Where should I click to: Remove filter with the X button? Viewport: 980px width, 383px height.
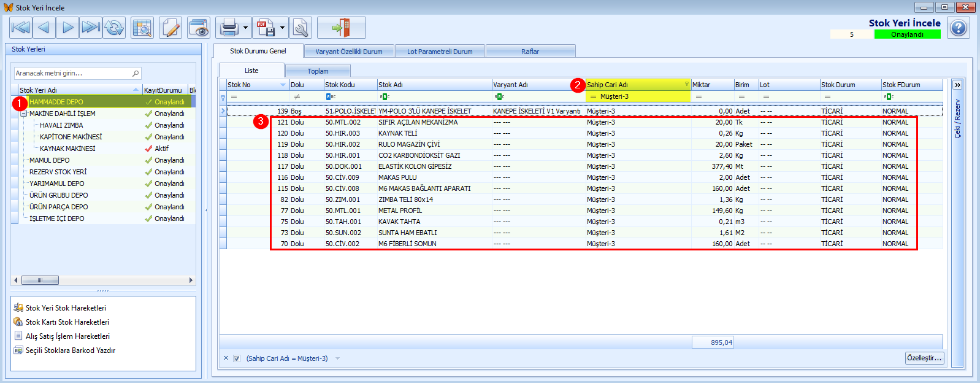pos(226,358)
